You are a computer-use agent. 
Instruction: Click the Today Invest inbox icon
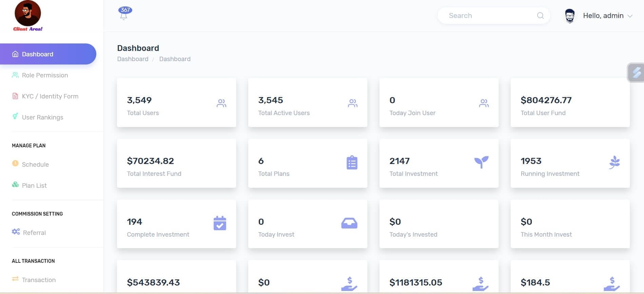(x=349, y=223)
